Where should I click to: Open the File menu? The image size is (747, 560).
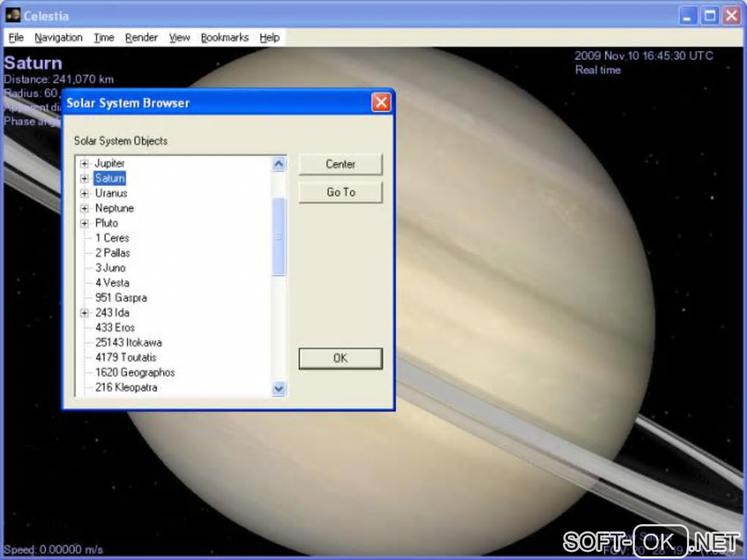click(x=15, y=37)
